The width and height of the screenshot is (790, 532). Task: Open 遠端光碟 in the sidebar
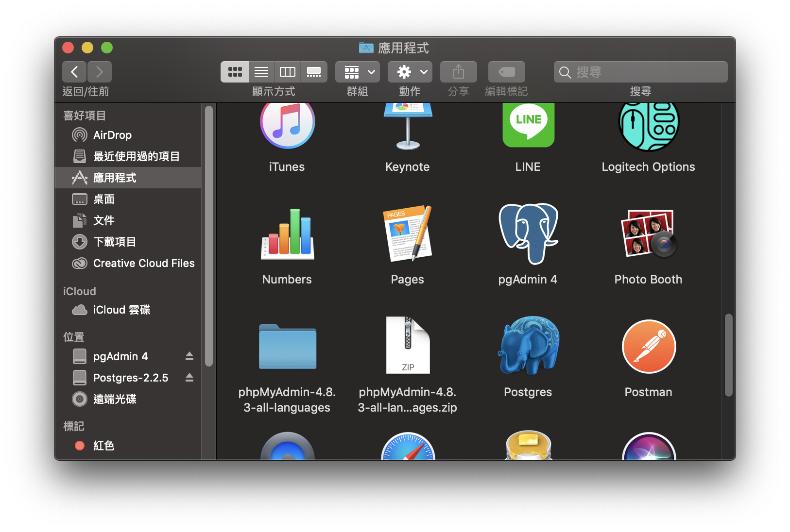coord(128,399)
